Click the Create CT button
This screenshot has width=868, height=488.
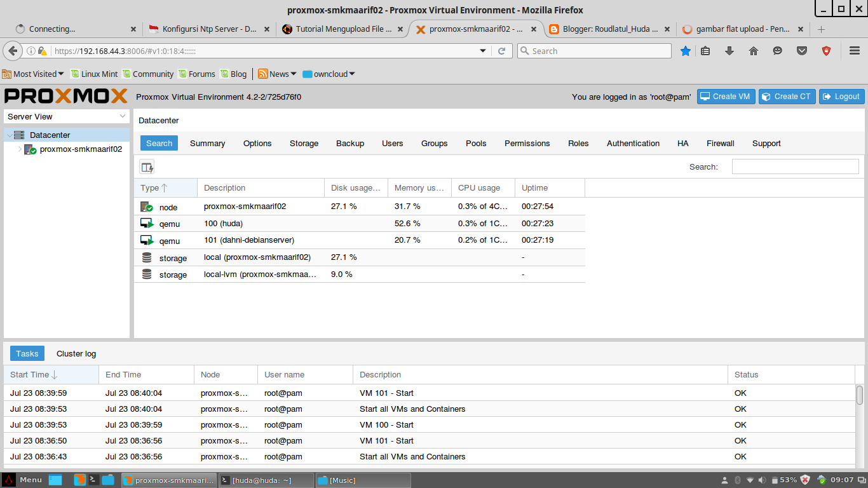pos(787,97)
